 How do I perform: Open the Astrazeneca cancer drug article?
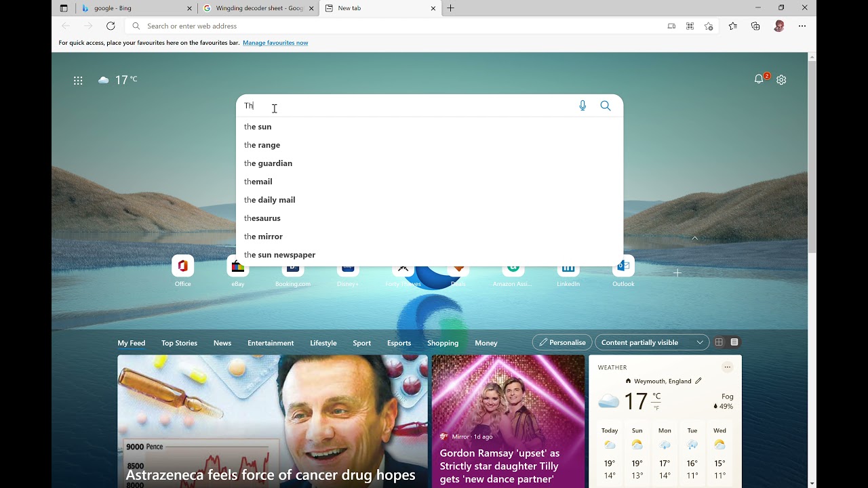tap(273, 421)
